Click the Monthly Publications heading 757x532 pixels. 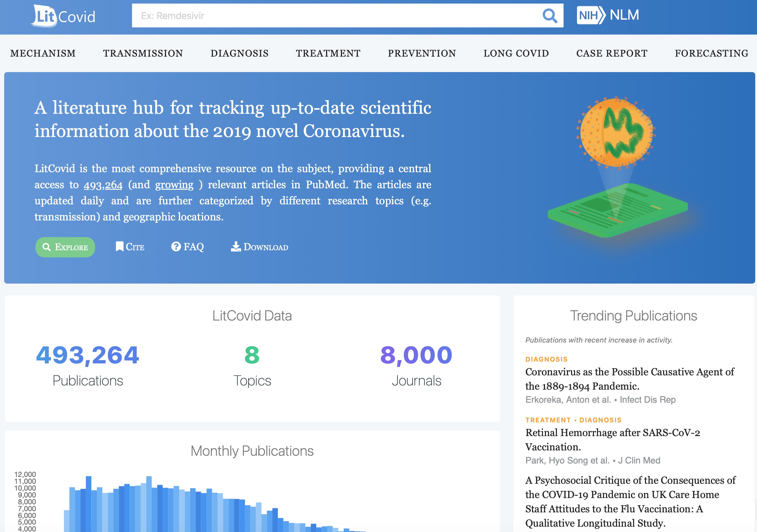point(252,451)
